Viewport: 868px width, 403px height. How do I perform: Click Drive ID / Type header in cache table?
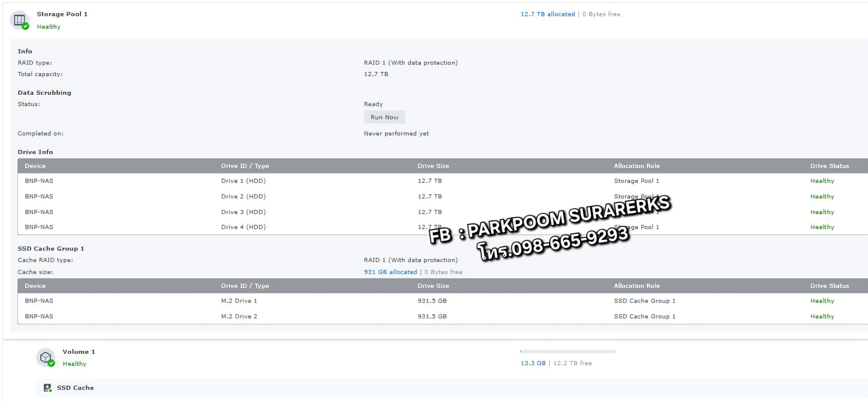point(245,286)
